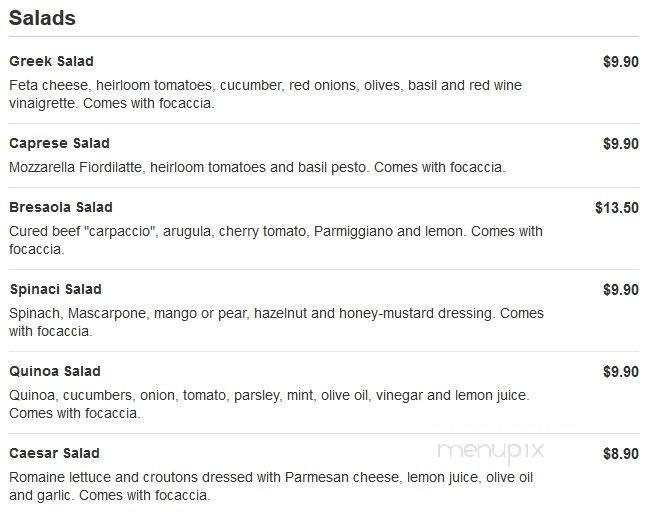This screenshot has height=519, width=652.
Task: Select the Caprese Salad title
Action: coord(59,144)
